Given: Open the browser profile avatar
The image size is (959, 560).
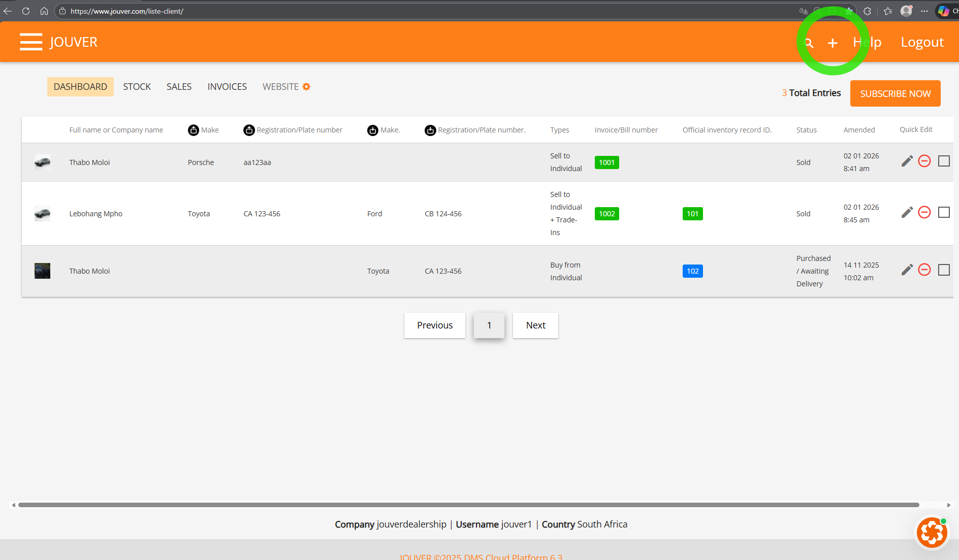Looking at the screenshot, I should tap(906, 11).
